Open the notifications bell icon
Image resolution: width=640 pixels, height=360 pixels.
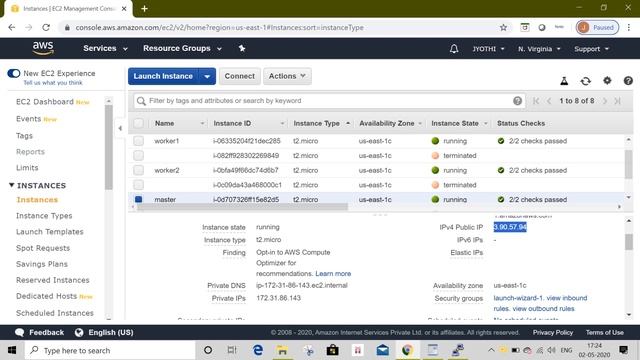coord(454,49)
